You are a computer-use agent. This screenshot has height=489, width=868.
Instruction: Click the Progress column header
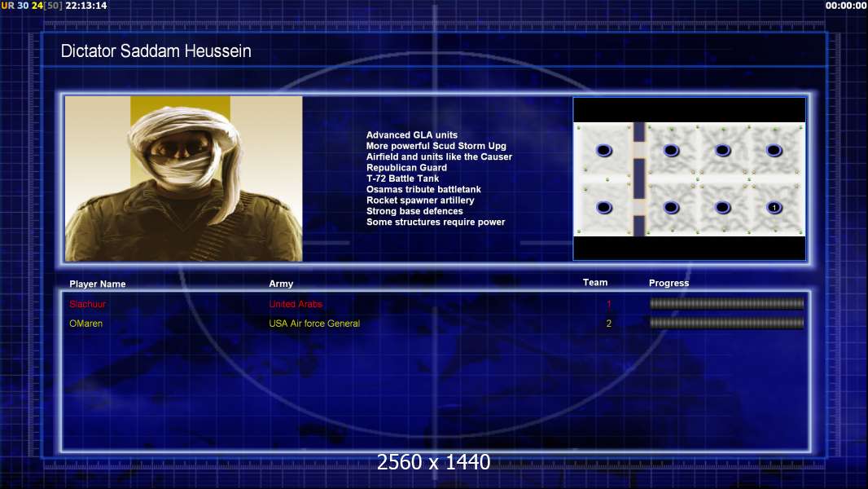tap(669, 283)
